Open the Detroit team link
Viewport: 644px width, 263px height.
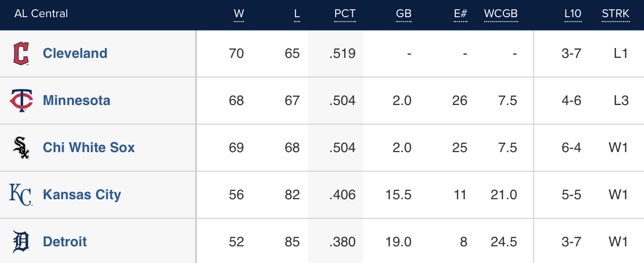[65, 242]
